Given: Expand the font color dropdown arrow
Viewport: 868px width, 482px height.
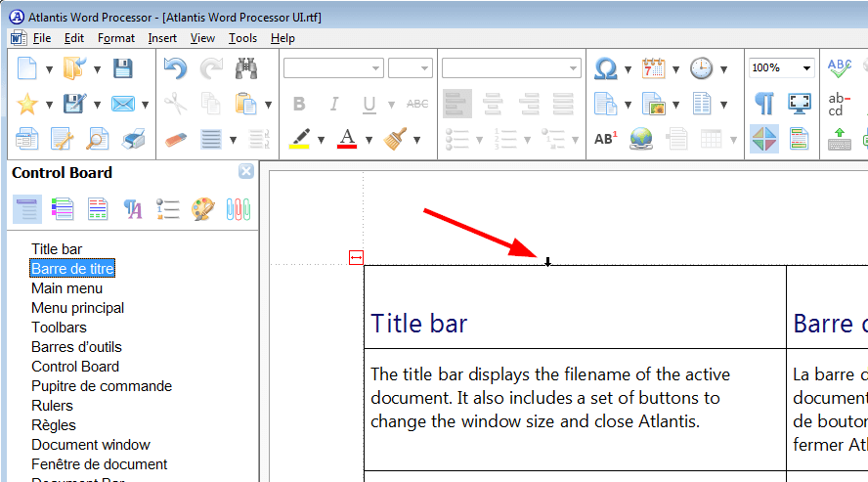Looking at the screenshot, I should [x=369, y=140].
